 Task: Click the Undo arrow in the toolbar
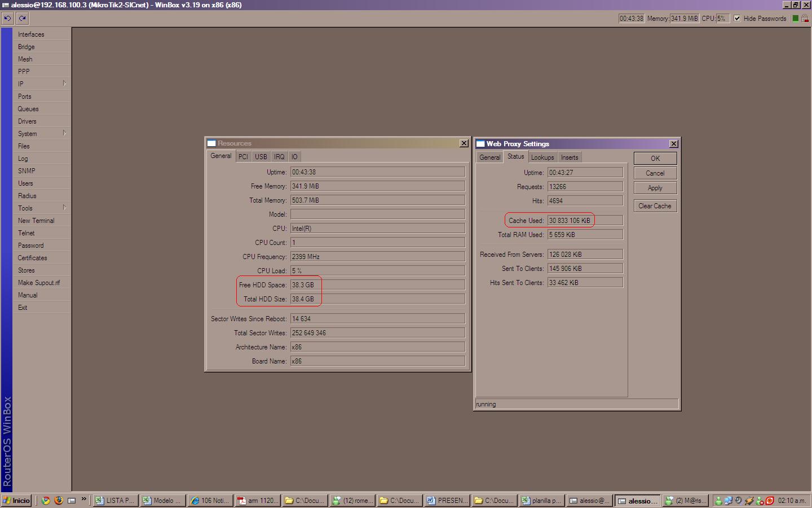[x=7, y=18]
